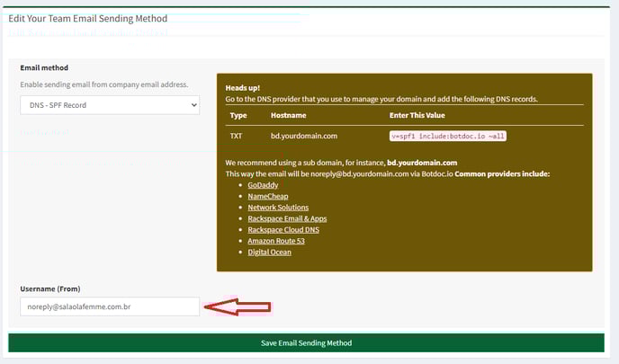The image size is (619, 364).
Task: Click the Enter This Value column header
Action: coord(417,115)
